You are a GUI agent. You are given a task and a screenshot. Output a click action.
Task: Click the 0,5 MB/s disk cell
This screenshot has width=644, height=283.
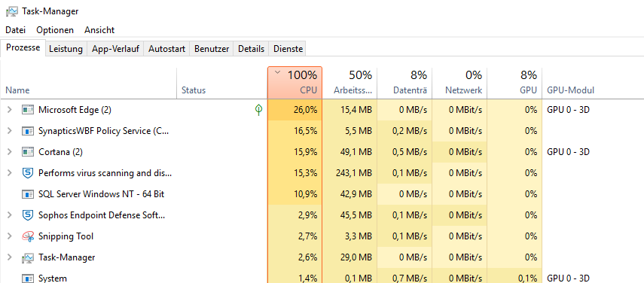tap(404, 152)
